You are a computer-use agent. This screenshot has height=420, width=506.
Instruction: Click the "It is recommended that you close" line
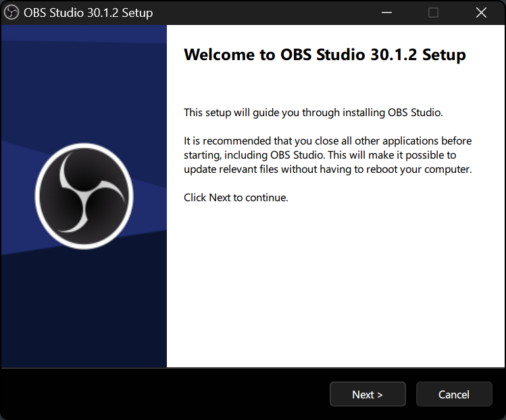click(328, 140)
